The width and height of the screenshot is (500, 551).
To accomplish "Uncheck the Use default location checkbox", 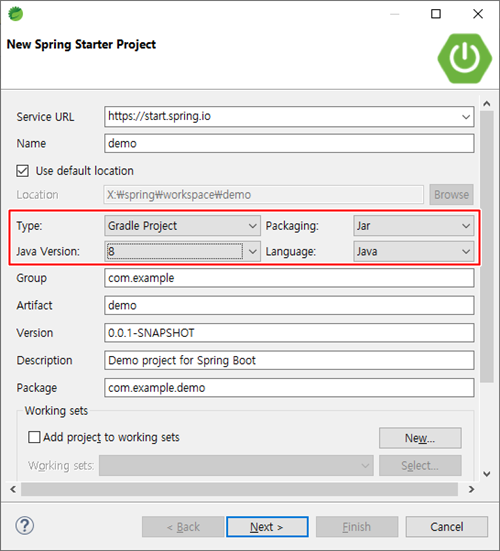I will [22, 171].
